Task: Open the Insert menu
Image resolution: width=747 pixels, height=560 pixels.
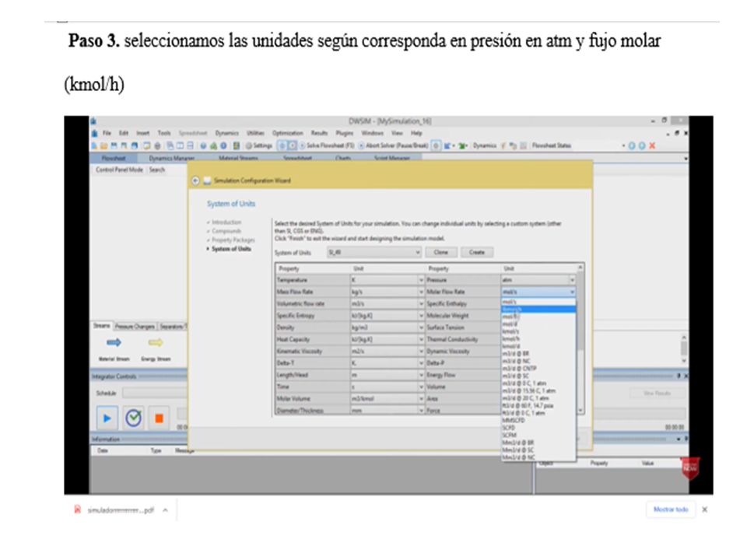Action: click(143, 133)
